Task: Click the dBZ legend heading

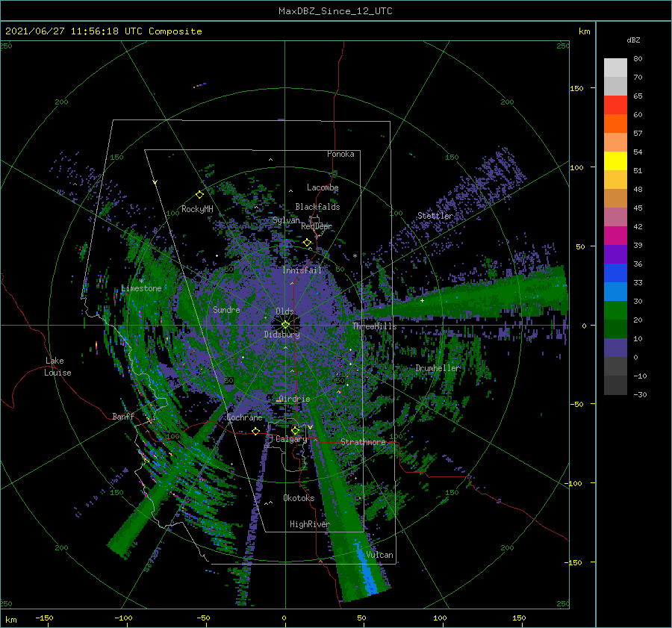Action: pos(633,40)
